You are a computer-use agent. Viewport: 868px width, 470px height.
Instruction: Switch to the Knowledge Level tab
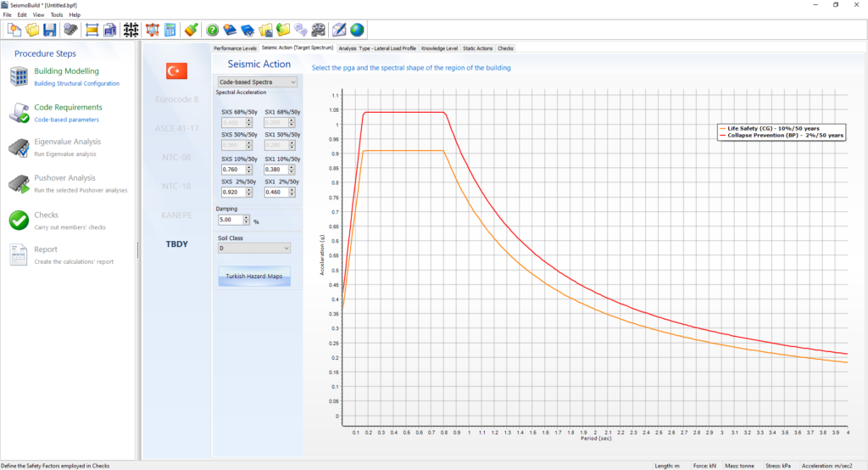tap(440, 48)
